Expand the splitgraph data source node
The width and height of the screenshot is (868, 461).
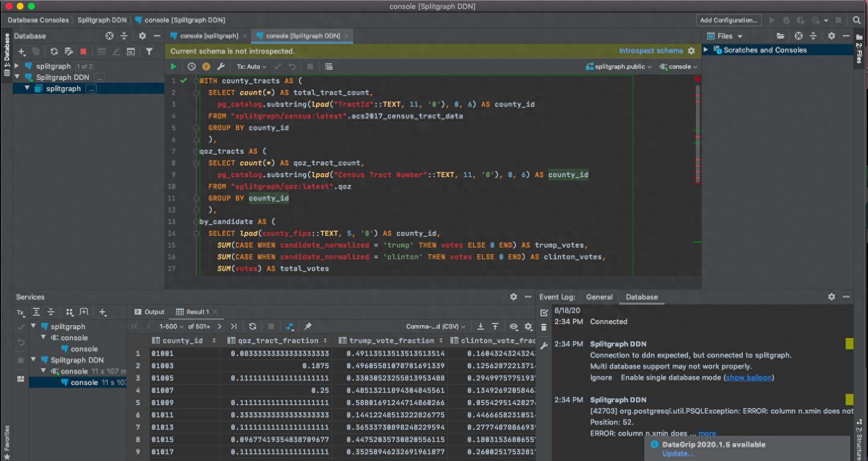pos(17,66)
